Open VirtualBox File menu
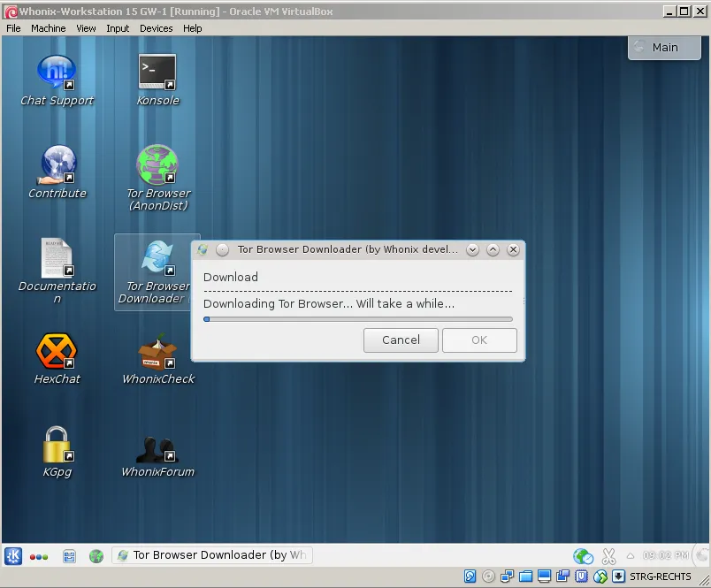 [x=13, y=28]
